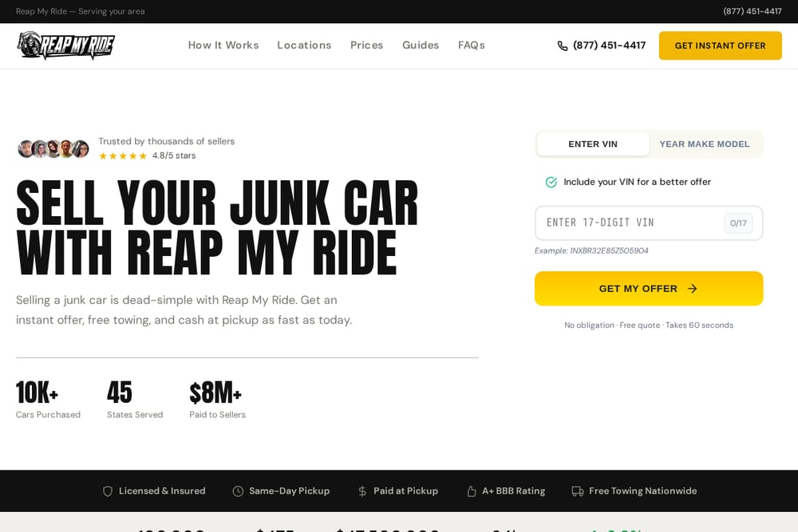Focus the Enter 17-digit VIN field
The image size is (798, 532).
[x=648, y=223]
